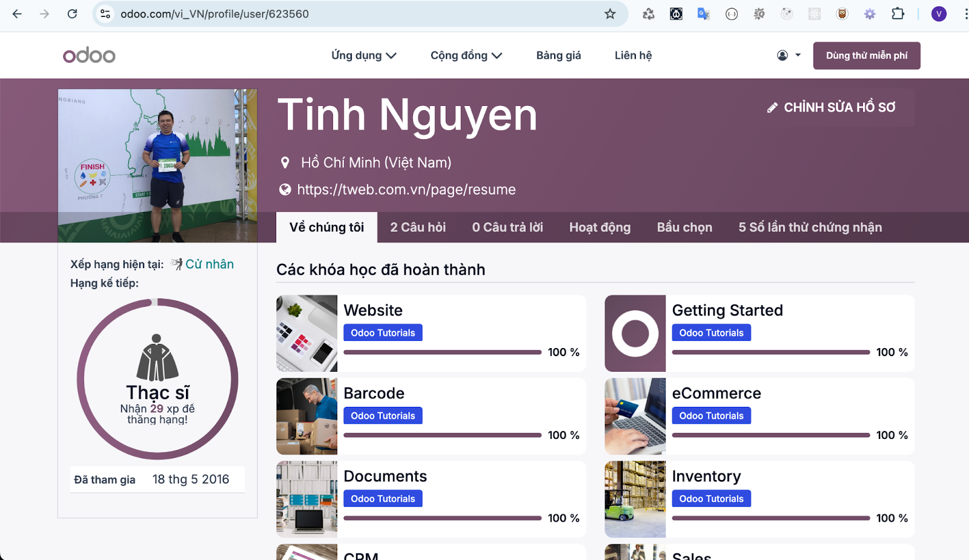Open the Getting Started course title
Image resolution: width=969 pixels, height=560 pixels.
pyautogui.click(x=727, y=310)
